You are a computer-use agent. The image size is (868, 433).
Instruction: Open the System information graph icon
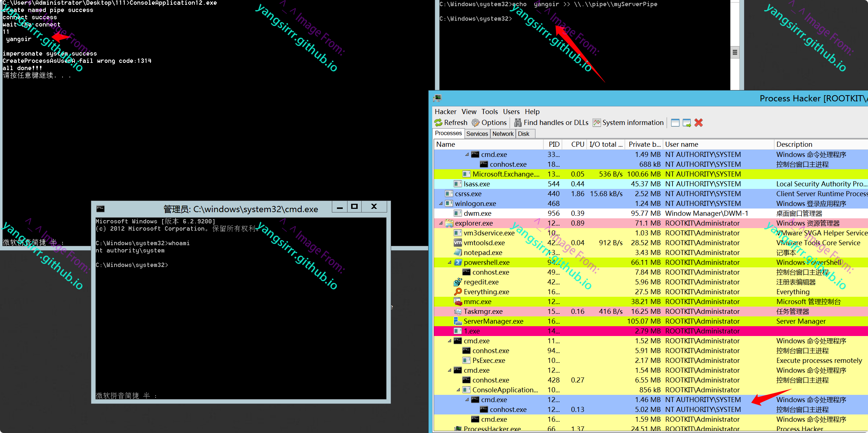(596, 123)
